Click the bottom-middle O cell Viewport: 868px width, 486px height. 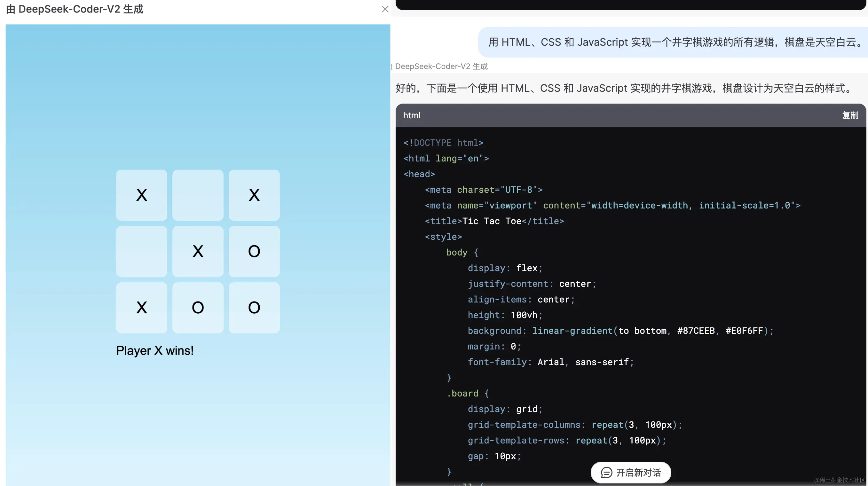(x=198, y=308)
